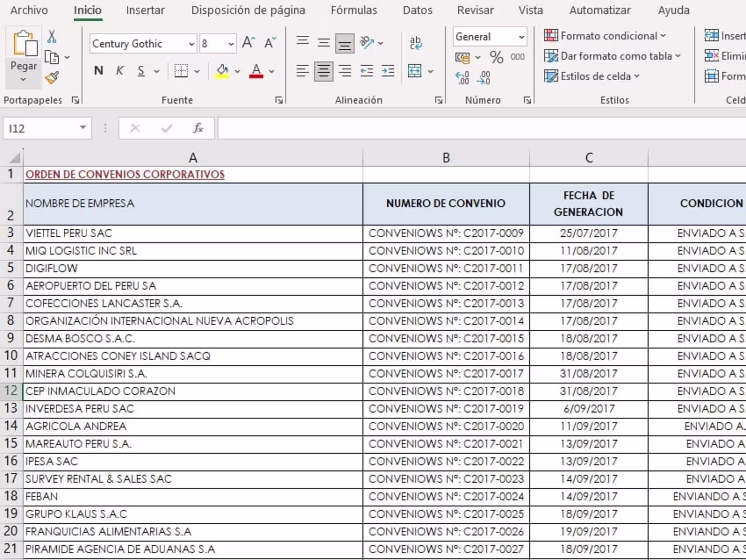Click the formula bar confirm checkmark
This screenshot has width=746, height=560.
pyautogui.click(x=167, y=128)
